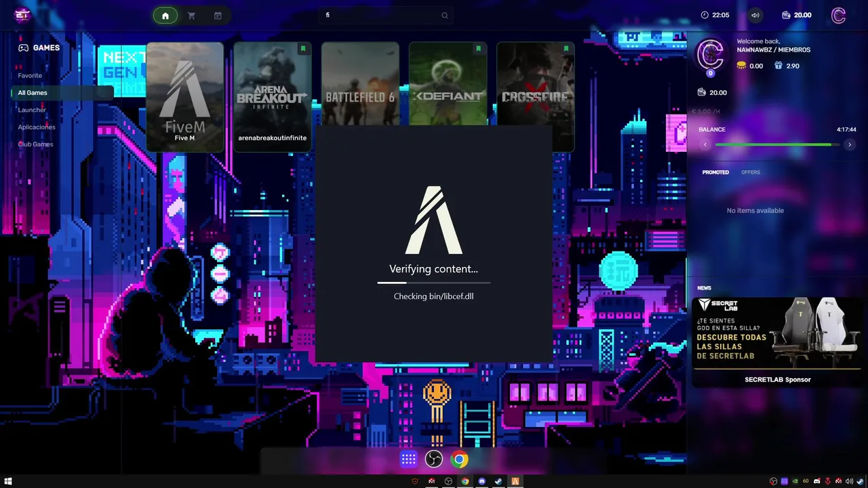Image resolution: width=868 pixels, height=488 pixels.
Task: Click the wallet balance 20.00 in top bar
Action: [797, 15]
